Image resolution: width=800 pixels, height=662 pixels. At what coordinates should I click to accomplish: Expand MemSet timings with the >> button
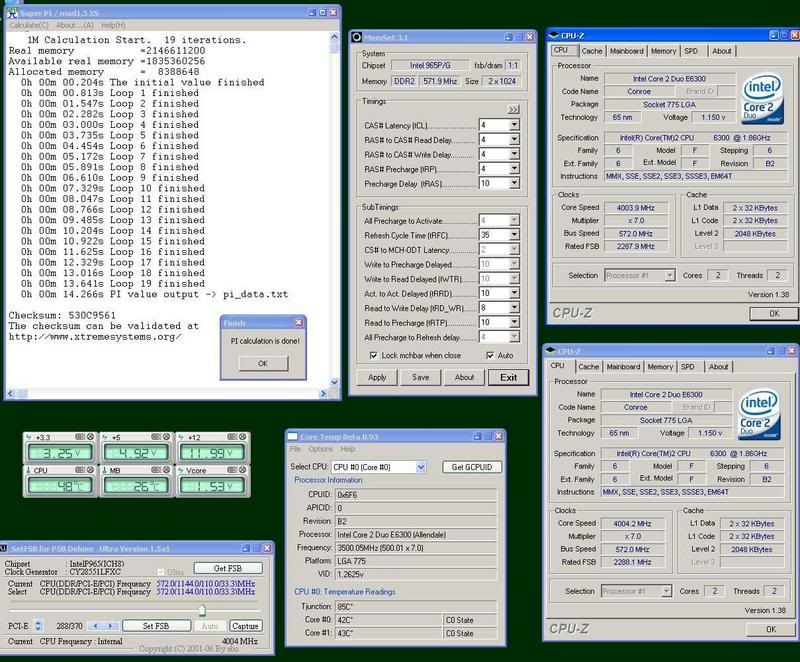[513, 109]
